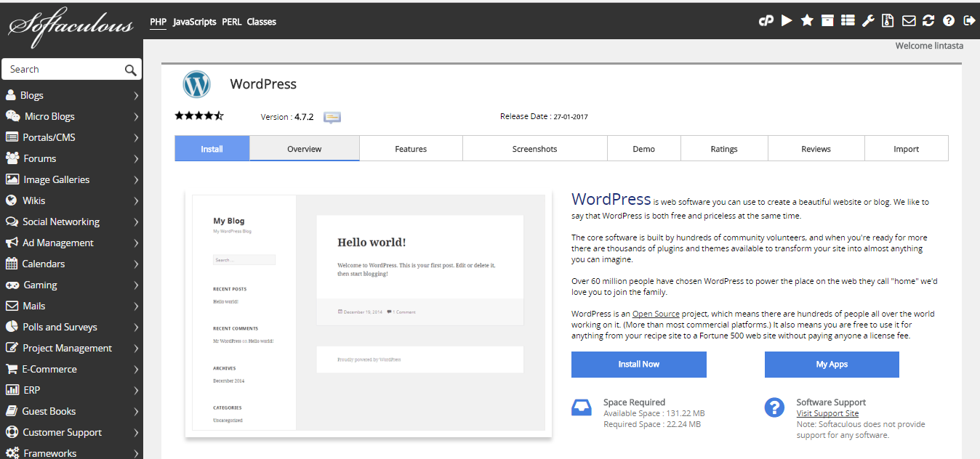This screenshot has height=459, width=980.
Task: Click the My Apps button
Action: click(x=832, y=365)
